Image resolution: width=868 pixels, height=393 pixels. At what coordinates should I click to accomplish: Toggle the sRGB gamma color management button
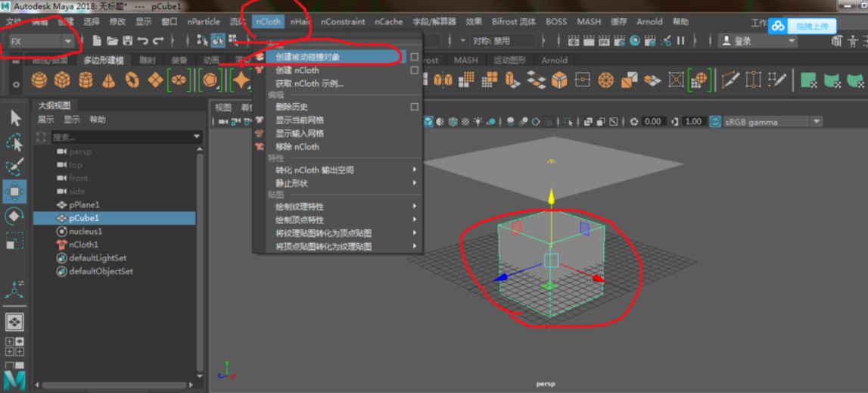pyautogui.click(x=715, y=121)
